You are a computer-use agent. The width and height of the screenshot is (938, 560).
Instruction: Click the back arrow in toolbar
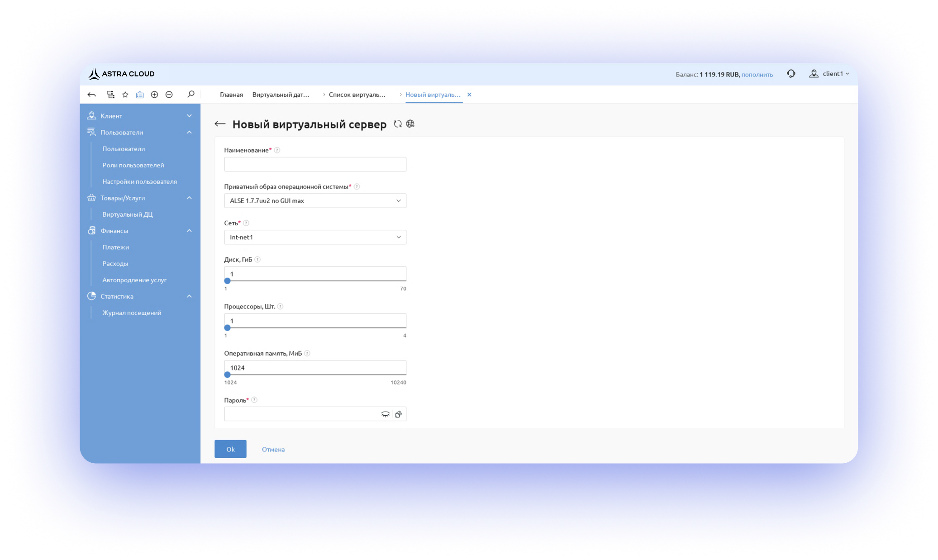pyautogui.click(x=91, y=95)
